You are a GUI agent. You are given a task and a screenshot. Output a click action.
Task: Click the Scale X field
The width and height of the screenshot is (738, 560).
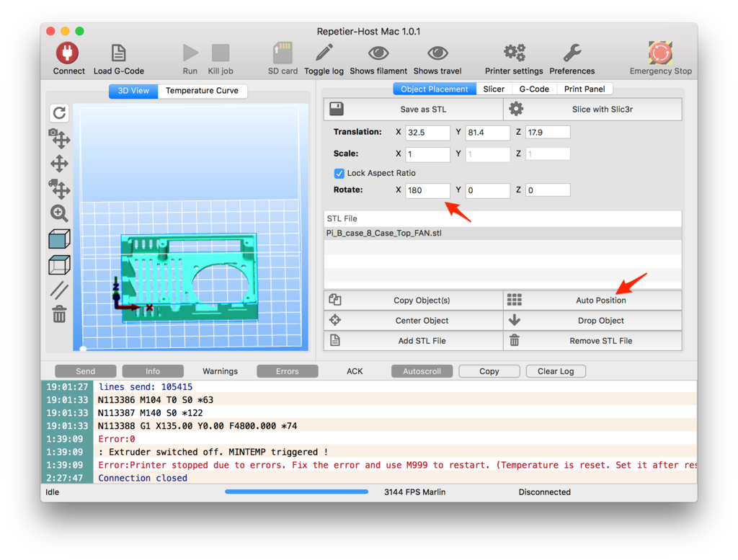427,154
